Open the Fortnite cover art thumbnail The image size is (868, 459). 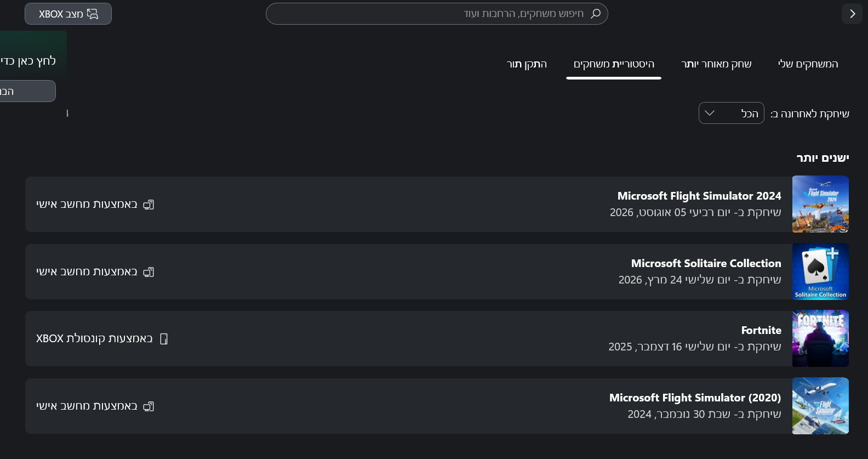point(820,338)
